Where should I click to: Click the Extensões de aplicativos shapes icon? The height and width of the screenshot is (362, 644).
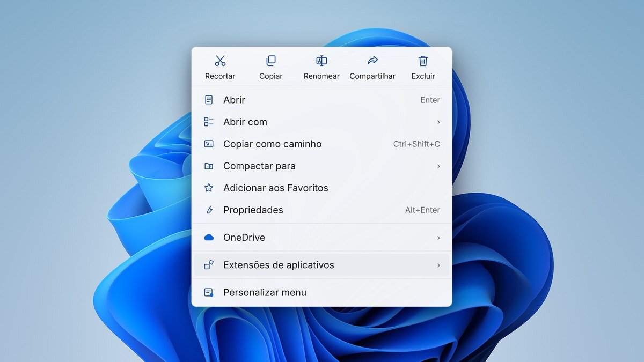pos(209,265)
